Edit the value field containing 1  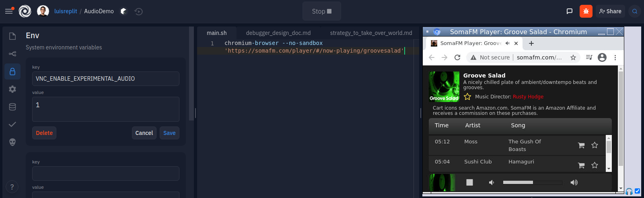coord(106,109)
